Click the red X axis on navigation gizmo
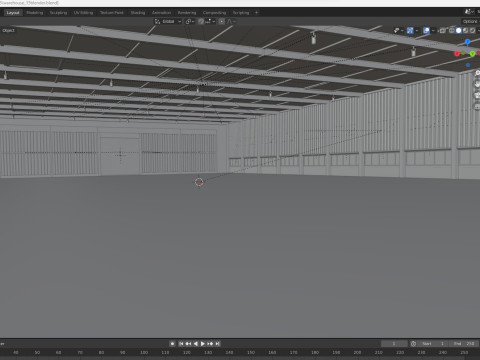480x360 pixels. [457, 53]
